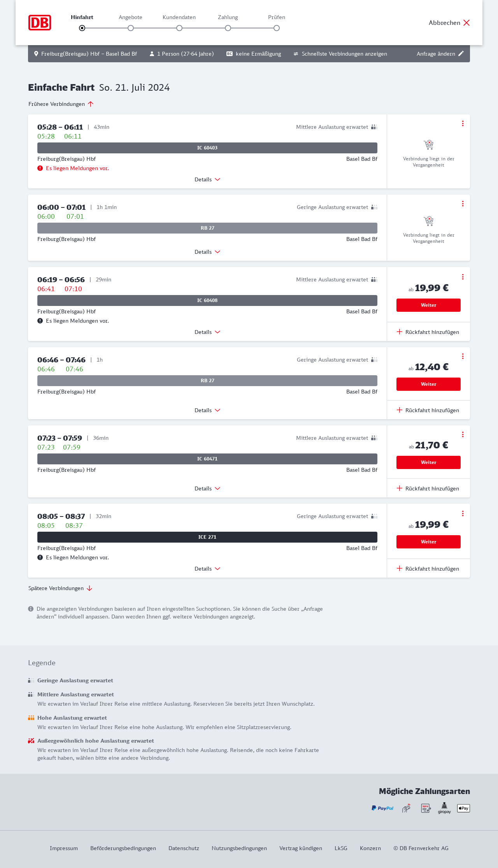Click plus icon to add return for 07:23 trip
Image resolution: width=498 pixels, height=868 pixels.
400,488
